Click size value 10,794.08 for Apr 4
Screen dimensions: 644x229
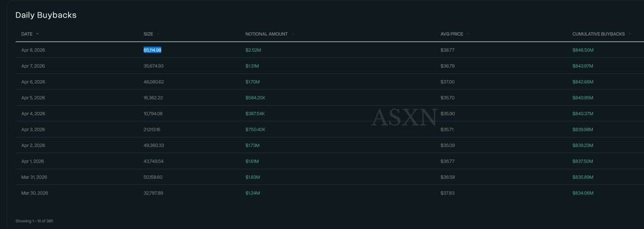(x=153, y=113)
